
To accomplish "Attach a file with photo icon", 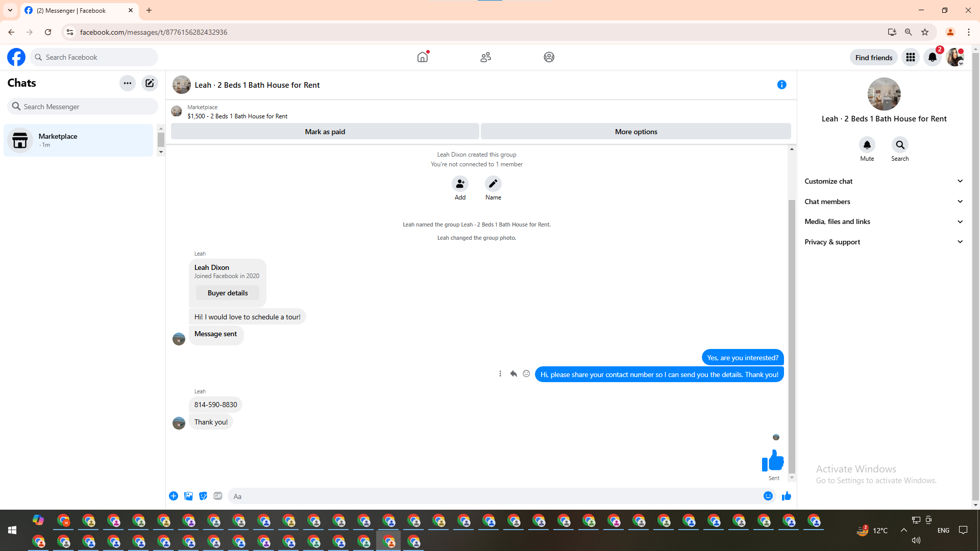I will click(x=188, y=496).
